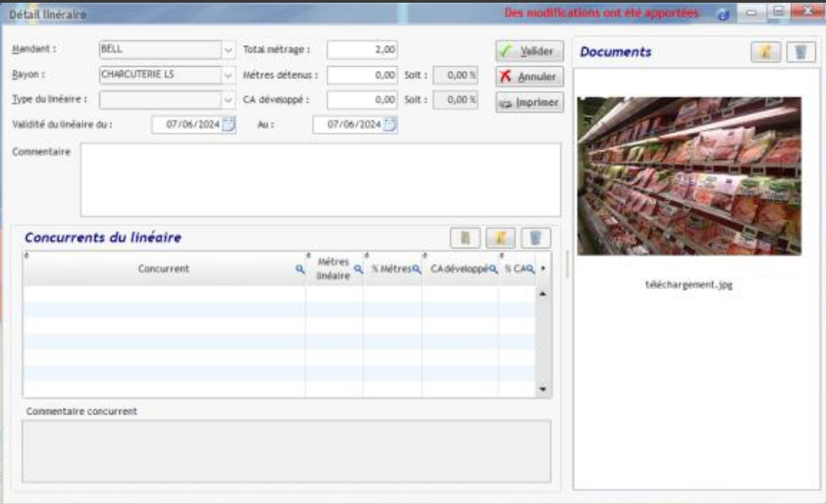Click the magnifier in Mètres linéaire column header
The height and width of the screenshot is (504, 826).
click(358, 269)
